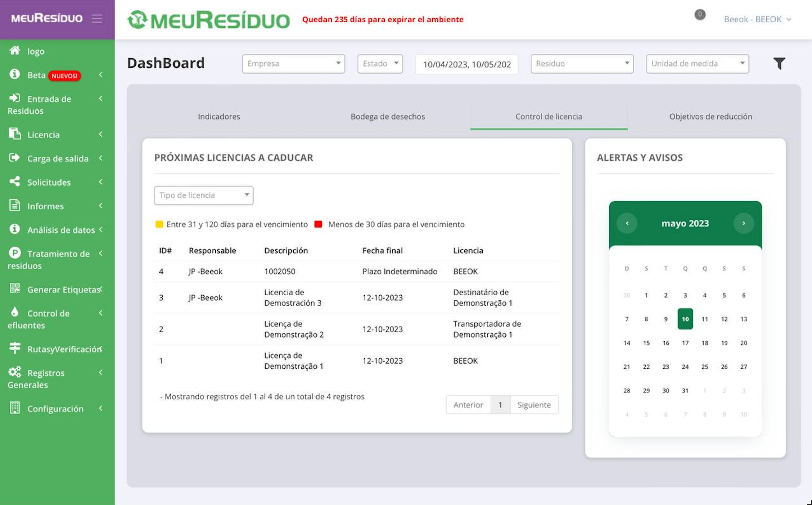Switch to the Indicadores tab
The width and height of the screenshot is (812, 505).
(219, 117)
